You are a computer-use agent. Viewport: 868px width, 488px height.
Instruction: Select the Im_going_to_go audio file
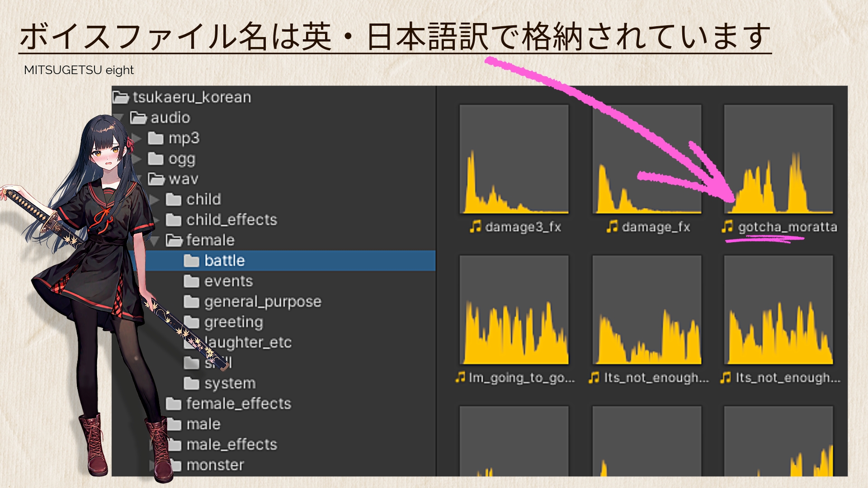point(514,310)
